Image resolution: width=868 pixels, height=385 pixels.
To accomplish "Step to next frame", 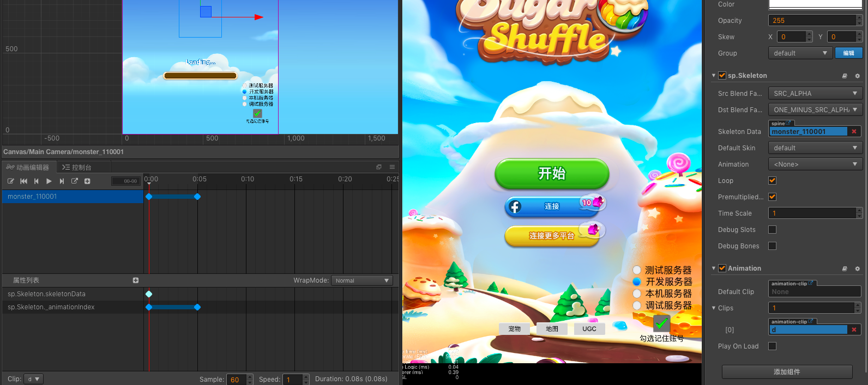I will [x=62, y=181].
